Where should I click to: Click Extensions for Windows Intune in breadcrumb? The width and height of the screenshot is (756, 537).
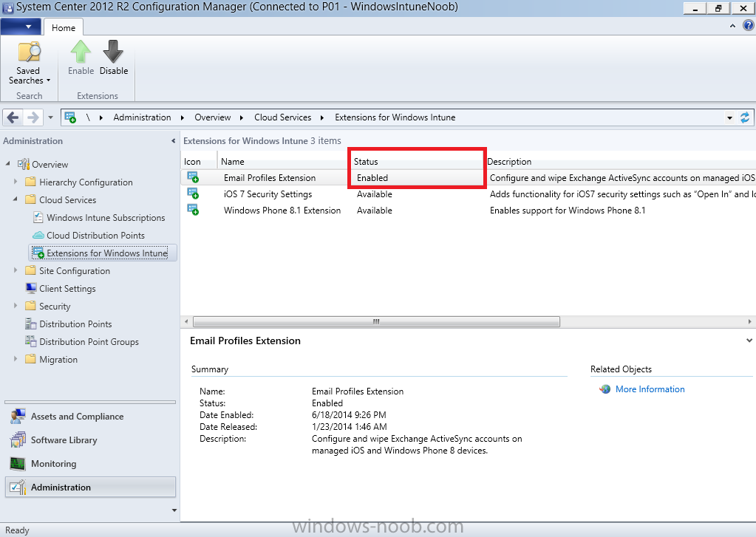[x=395, y=117]
